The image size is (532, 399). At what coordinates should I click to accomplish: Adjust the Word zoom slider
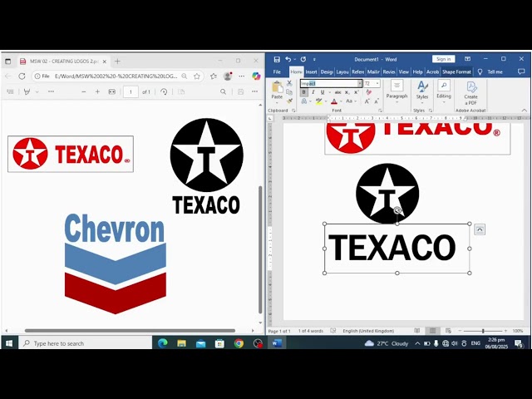(483, 331)
